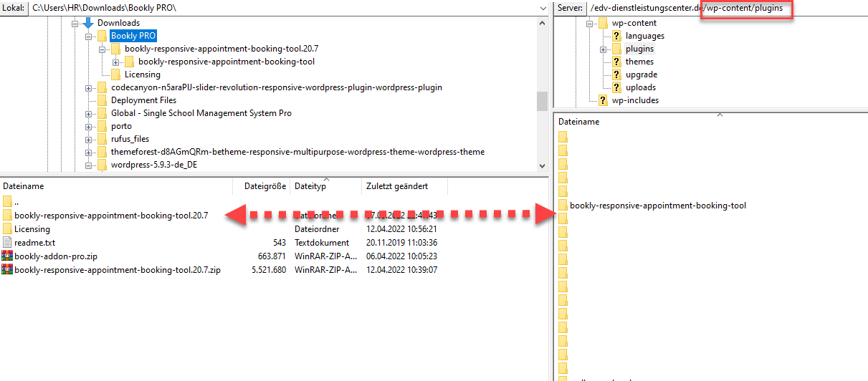Sort local files by Dateityp column
Screen dimensions: 868x381
pyautogui.click(x=325, y=186)
